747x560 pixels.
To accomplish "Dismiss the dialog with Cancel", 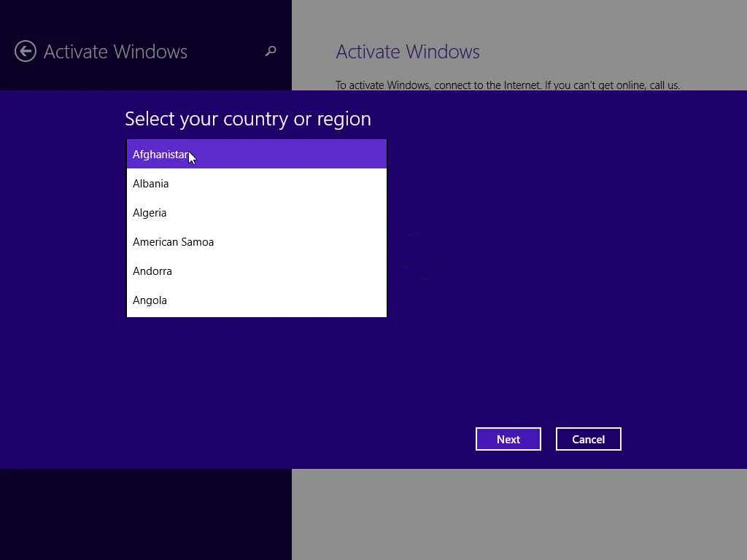I will tap(589, 439).
